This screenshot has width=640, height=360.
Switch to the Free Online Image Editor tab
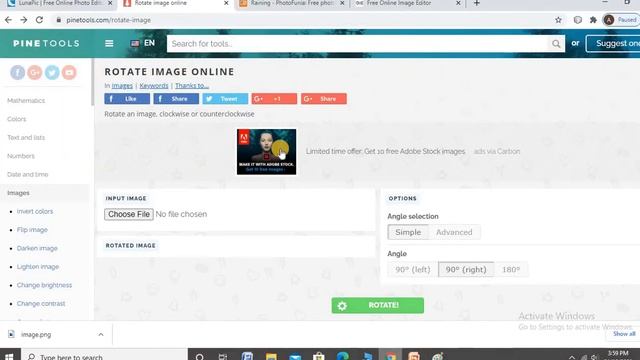407,4
